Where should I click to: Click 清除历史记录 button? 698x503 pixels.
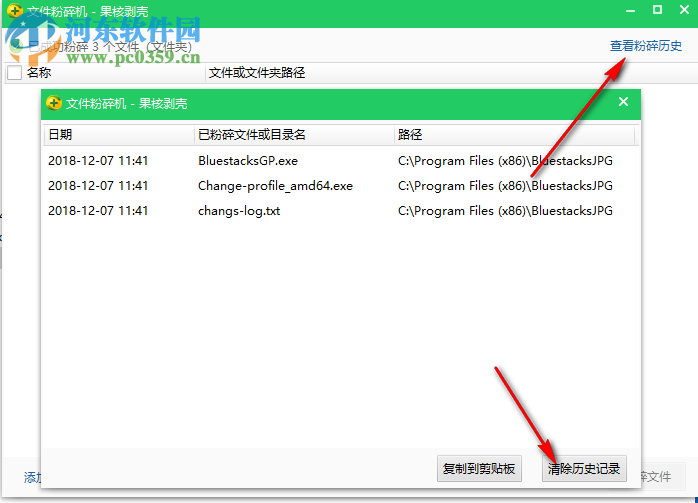click(x=584, y=468)
